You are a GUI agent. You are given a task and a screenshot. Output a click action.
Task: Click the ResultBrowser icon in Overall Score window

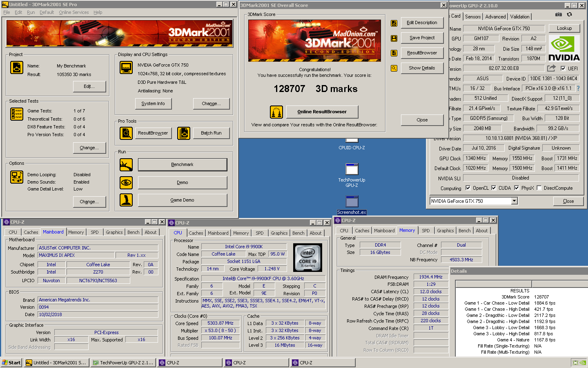coord(394,53)
